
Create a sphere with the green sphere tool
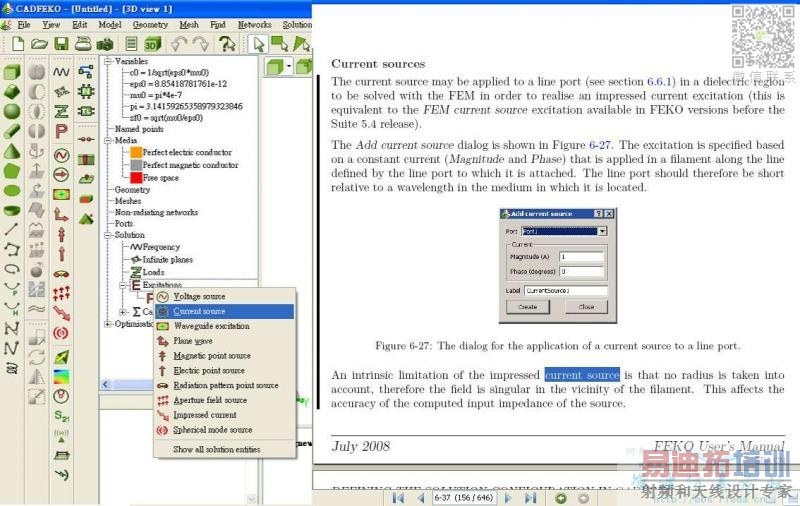click(12, 111)
